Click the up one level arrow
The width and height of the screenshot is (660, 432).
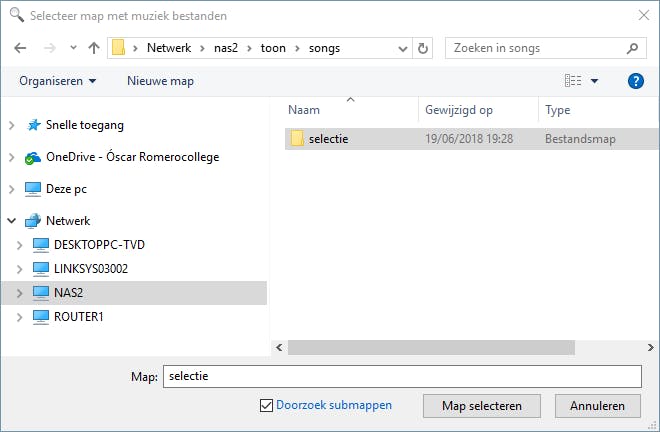[93, 47]
